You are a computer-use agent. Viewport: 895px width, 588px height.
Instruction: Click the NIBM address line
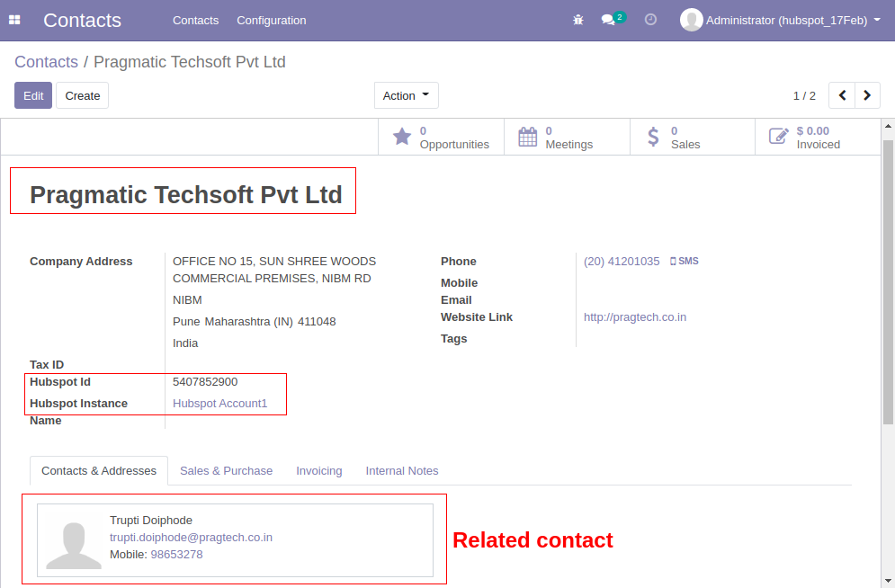(x=187, y=300)
